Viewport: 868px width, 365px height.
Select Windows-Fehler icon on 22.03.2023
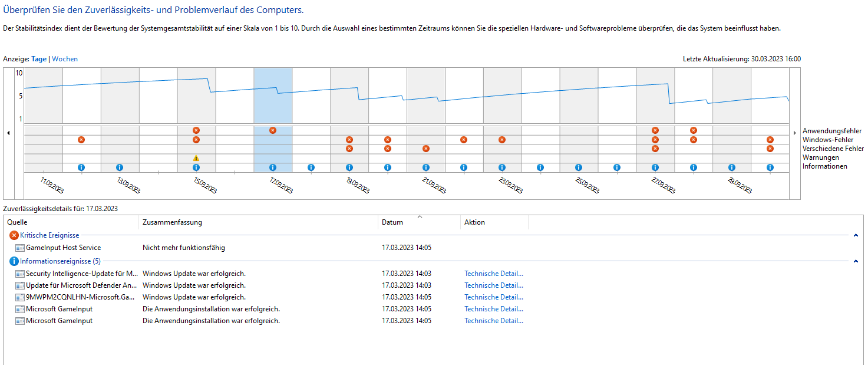[464, 140]
